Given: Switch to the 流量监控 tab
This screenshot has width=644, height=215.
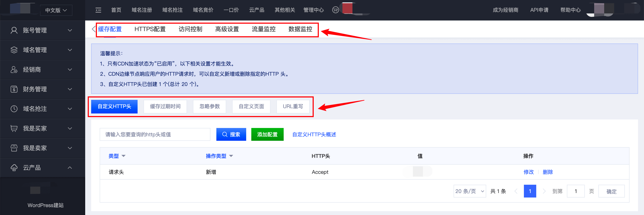Looking at the screenshot, I should (x=263, y=29).
